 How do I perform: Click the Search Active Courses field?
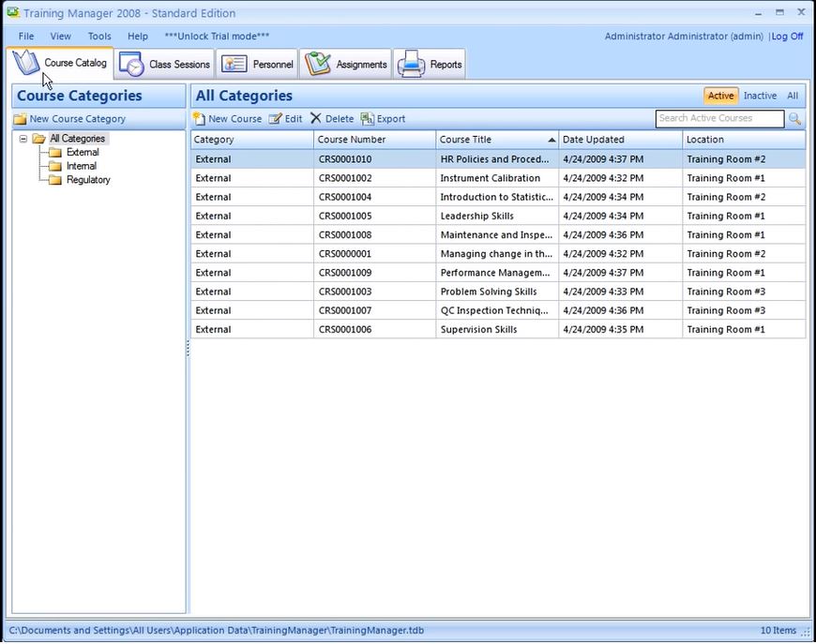click(x=719, y=119)
